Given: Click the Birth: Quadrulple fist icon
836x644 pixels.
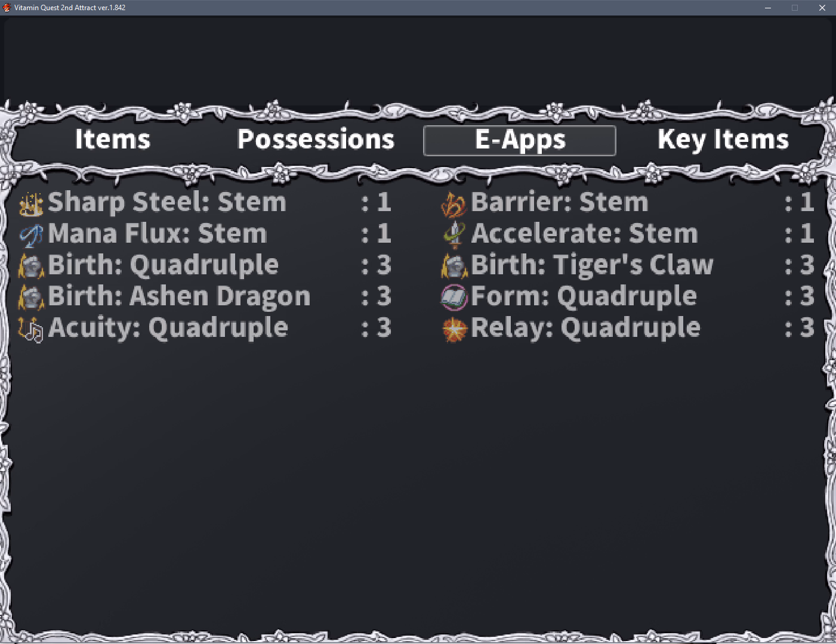Looking at the screenshot, I should pyautogui.click(x=31, y=266).
